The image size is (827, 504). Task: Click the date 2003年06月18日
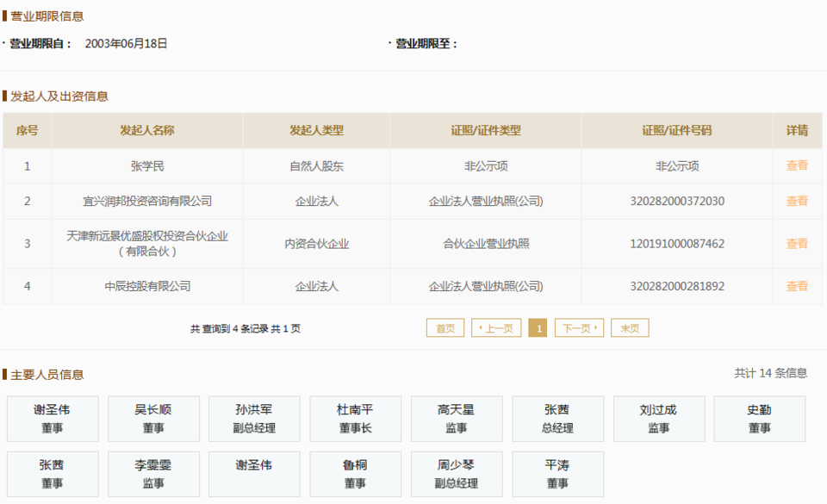[126, 44]
